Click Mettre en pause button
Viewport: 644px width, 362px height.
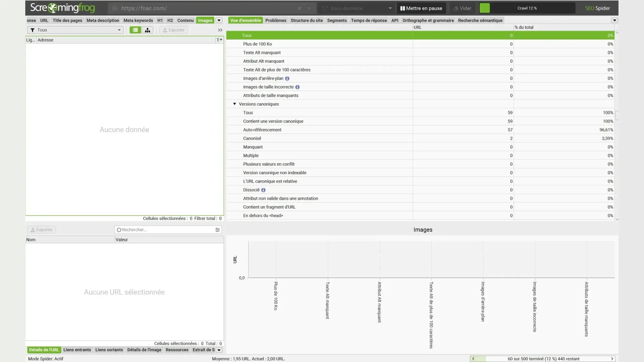point(421,8)
